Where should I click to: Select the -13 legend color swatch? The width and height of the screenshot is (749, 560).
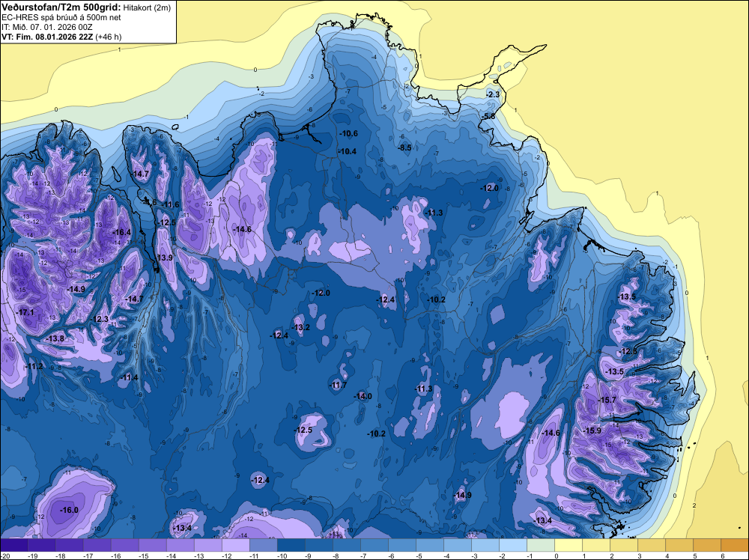click(207, 545)
